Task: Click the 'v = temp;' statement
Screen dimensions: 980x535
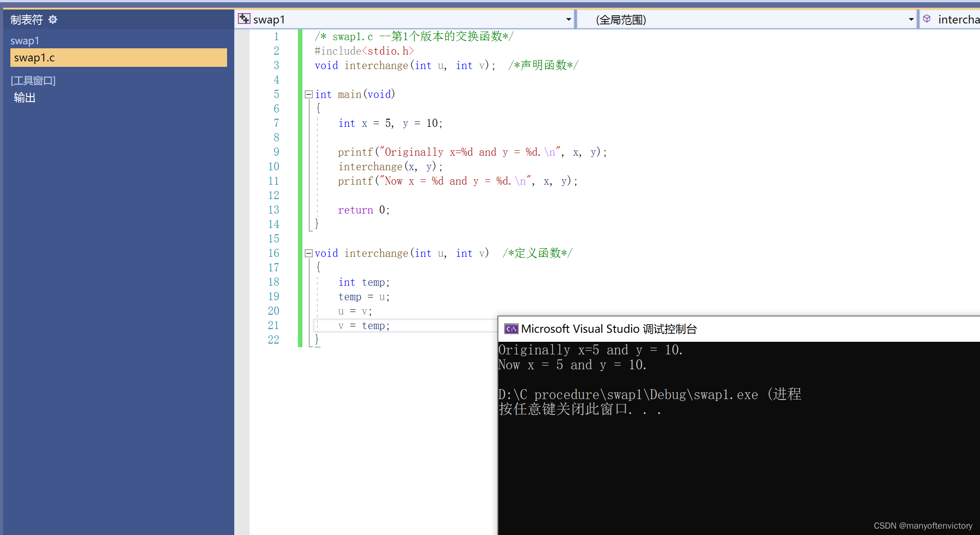Action: click(x=364, y=326)
